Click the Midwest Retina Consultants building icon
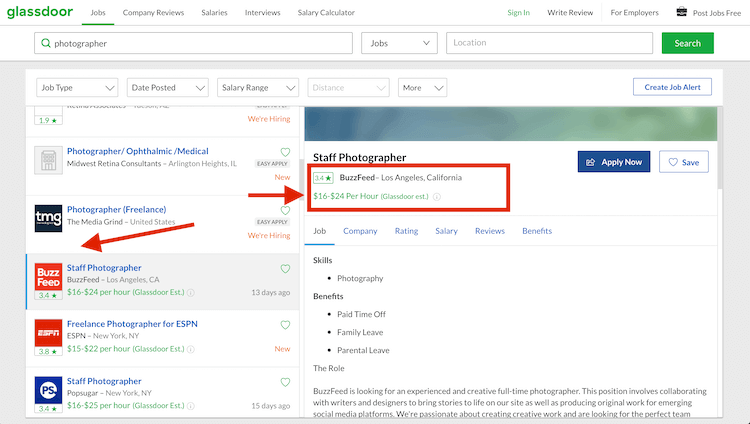 [x=48, y=160]
